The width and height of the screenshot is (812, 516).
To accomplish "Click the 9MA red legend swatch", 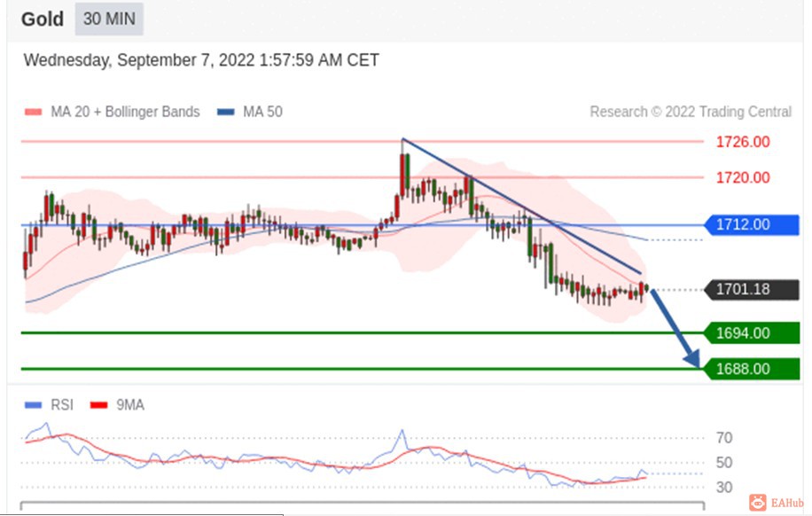I will (99, 405).
